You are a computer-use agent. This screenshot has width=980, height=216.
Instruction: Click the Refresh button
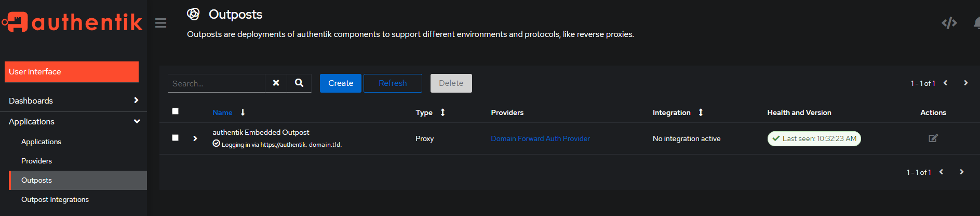coord(393,83)
